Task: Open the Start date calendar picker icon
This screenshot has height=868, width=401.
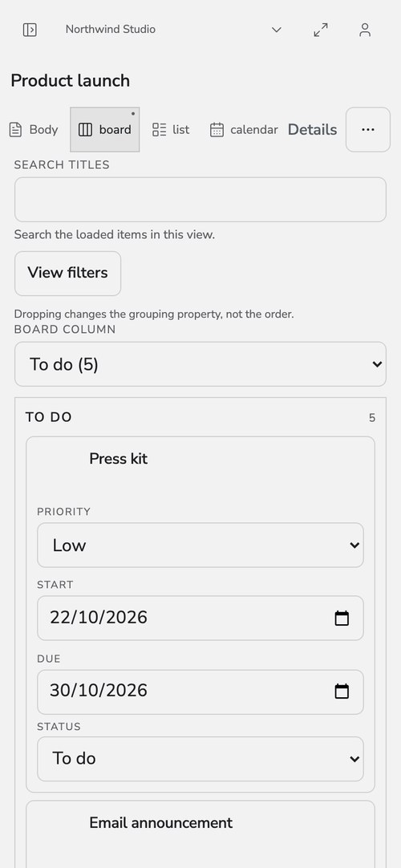Action: coord(342,618)
